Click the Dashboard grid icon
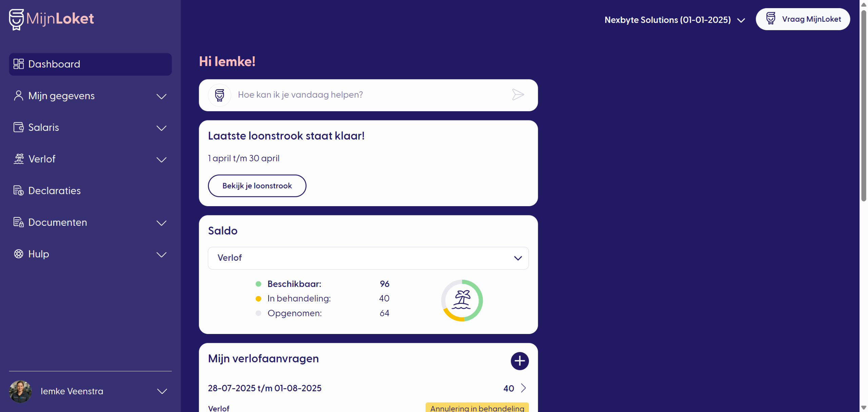Viewport: 868px width, 412px height. (18, 64)
